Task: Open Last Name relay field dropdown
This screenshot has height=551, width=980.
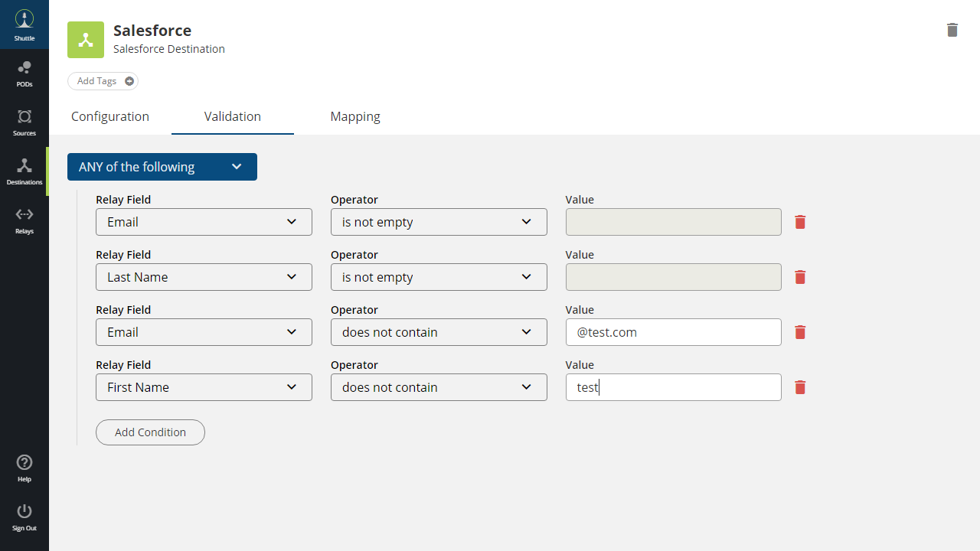Action: coord(204,277)
